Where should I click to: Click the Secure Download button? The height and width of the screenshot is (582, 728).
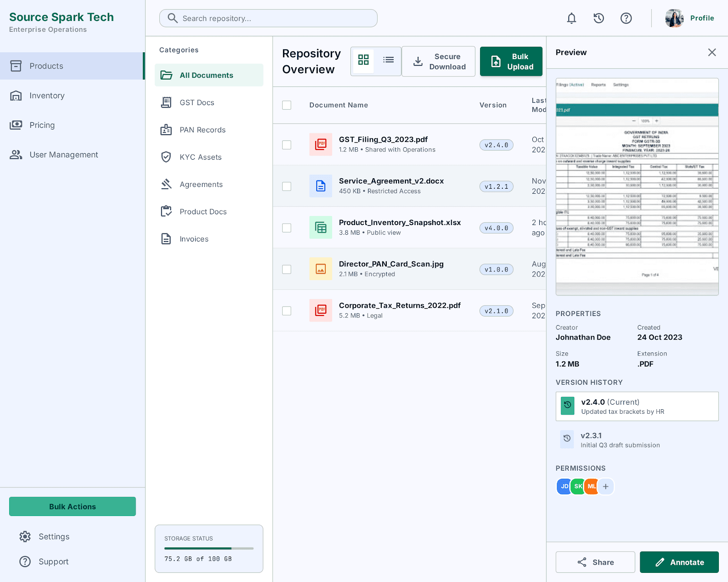[x=439, y=61]
